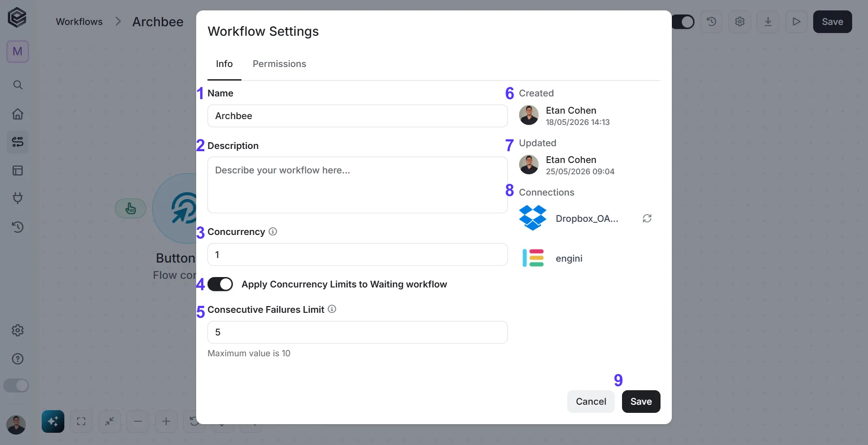Open the Workflows sidebar icon

18,142
